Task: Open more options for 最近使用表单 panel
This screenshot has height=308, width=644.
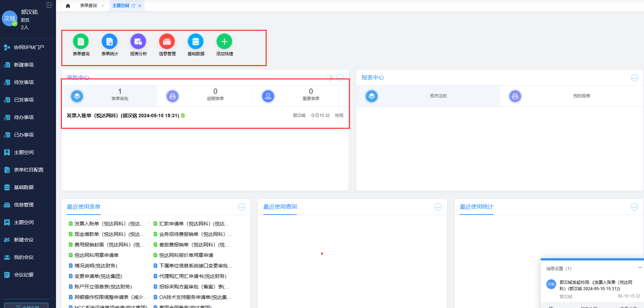Action: pyautogui.click(x=241, y=207)
